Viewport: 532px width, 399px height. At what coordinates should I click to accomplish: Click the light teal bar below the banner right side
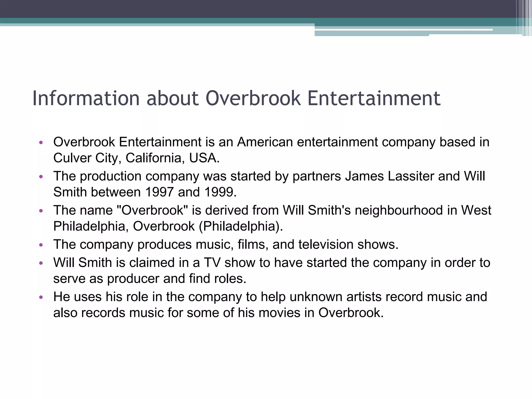tap(390, 33)
